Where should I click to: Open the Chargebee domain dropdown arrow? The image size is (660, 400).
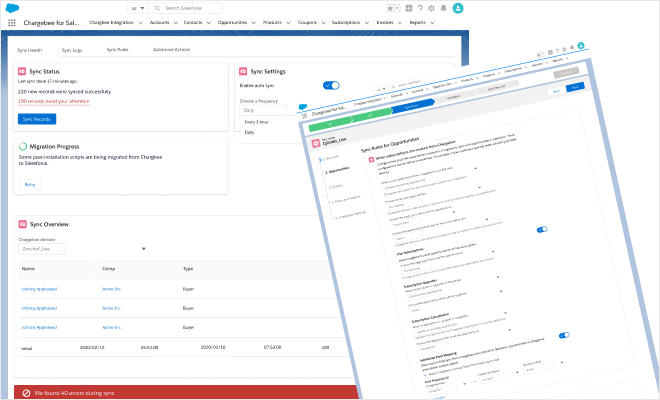[144, 249]
